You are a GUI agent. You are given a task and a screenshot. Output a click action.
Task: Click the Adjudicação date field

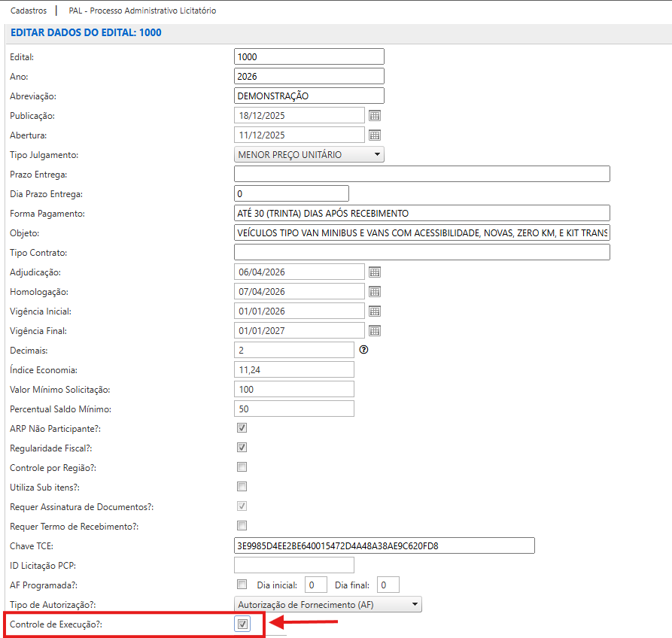pos(300,272)
